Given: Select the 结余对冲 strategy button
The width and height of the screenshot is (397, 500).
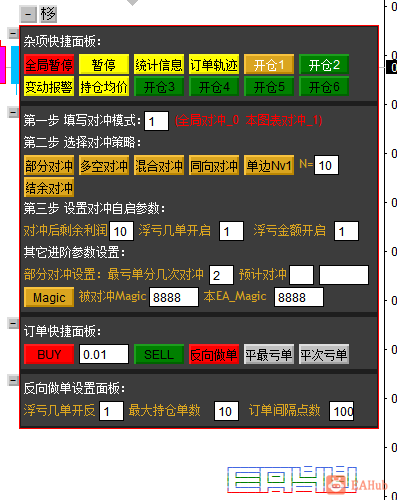Looking at the screenshot, I should click(x=49, y=187).
